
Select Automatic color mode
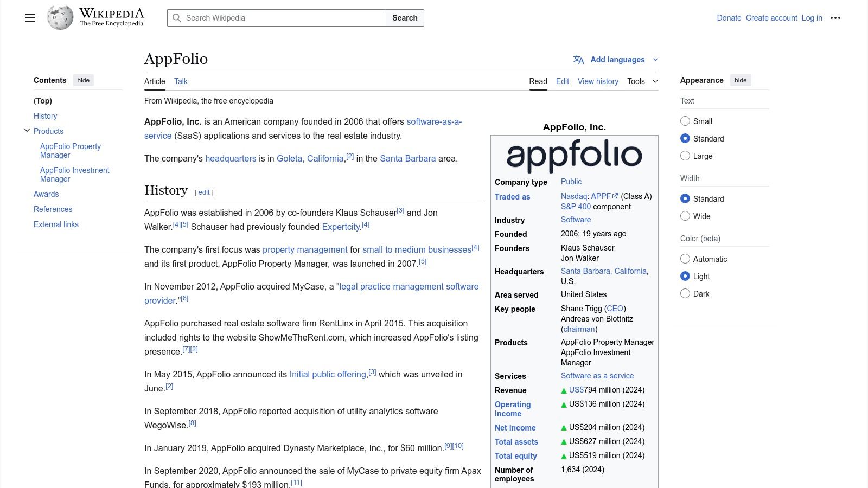685,259
